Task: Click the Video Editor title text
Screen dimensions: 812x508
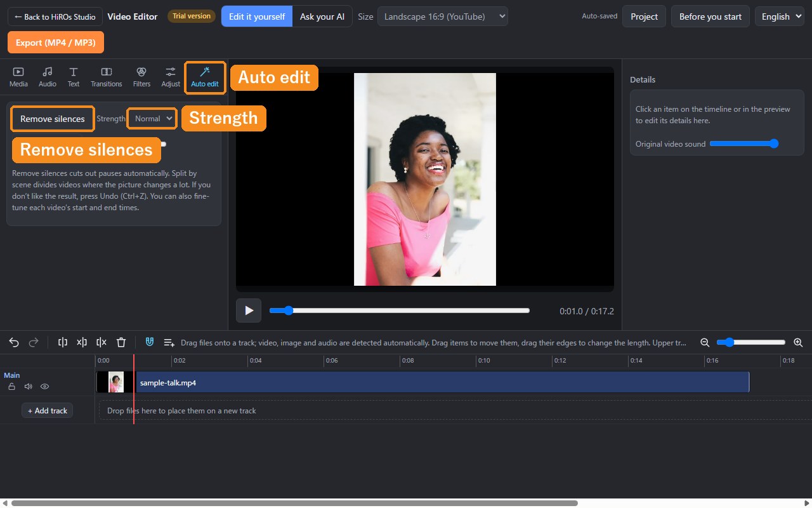Action: point(133,17)
